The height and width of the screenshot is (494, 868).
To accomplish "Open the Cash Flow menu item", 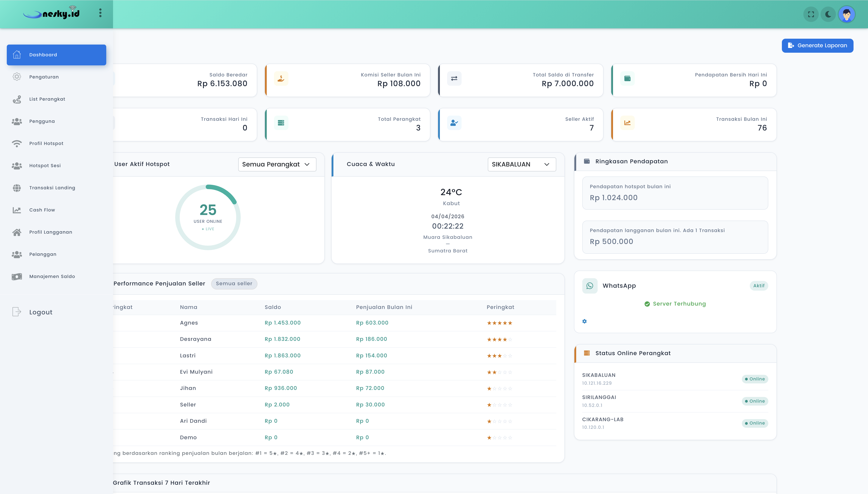I will [42, 210].
